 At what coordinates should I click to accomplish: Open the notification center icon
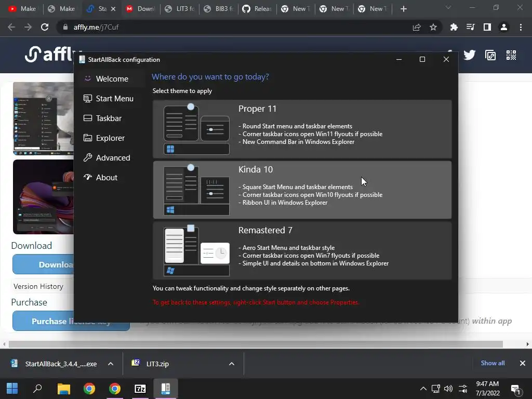pyautogui.click(x=516, y=390)
